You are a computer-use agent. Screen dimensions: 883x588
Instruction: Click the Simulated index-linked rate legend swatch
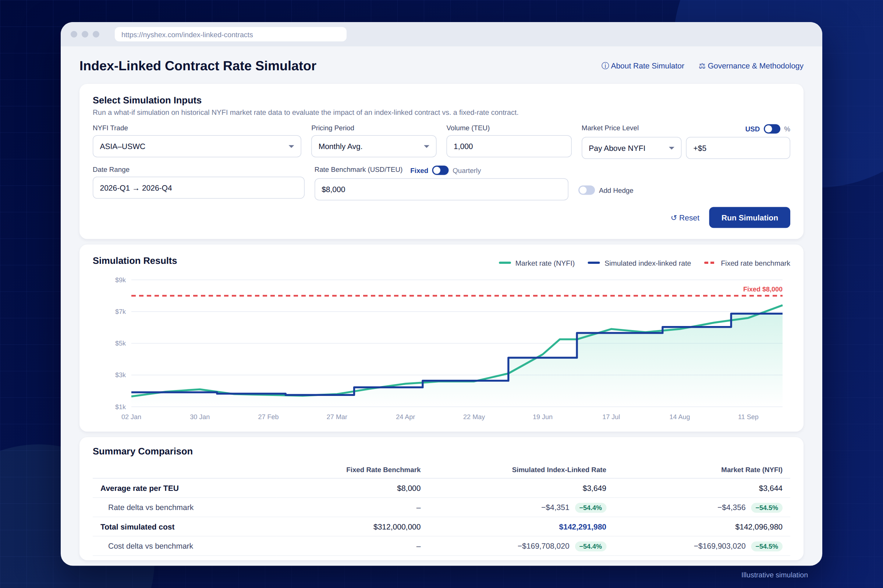[593, 263]
